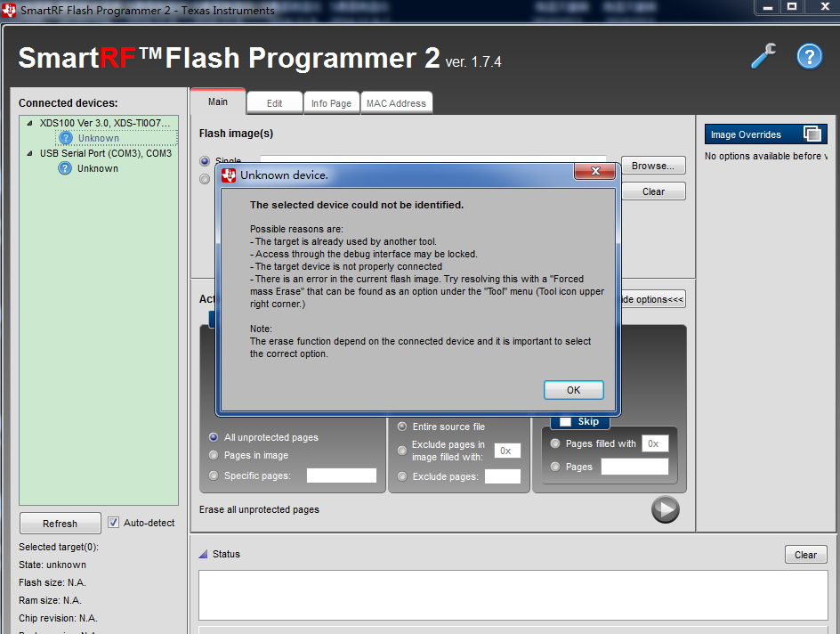Toggle the Skip checkbox
The height and width of the screenshot is (634, 840).
[x=565, y=422]
